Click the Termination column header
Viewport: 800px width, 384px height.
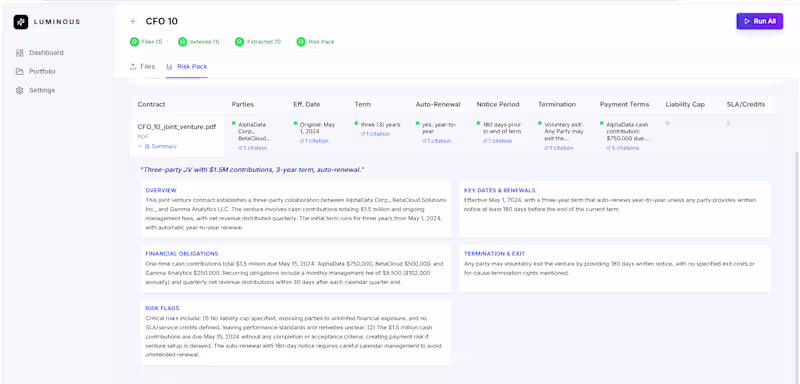pyautogui.click(x=557, y=105)
